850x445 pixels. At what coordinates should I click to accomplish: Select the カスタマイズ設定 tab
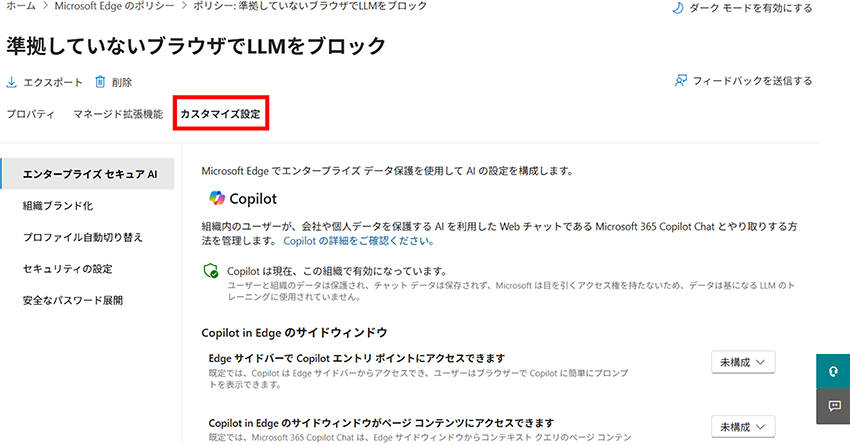tap(220, 114)
